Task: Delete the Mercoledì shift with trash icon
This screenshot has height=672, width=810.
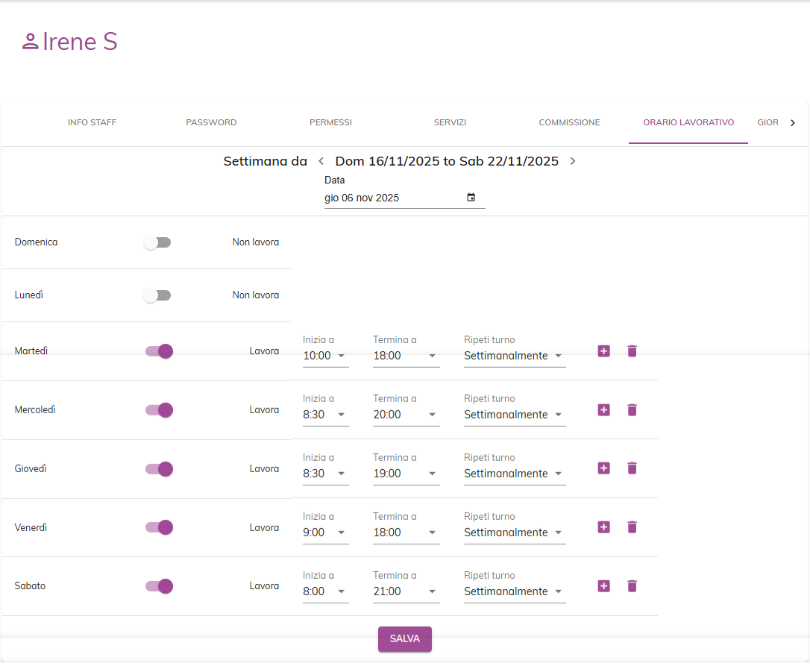Action: pyautogui.click(x=632, y=409)
